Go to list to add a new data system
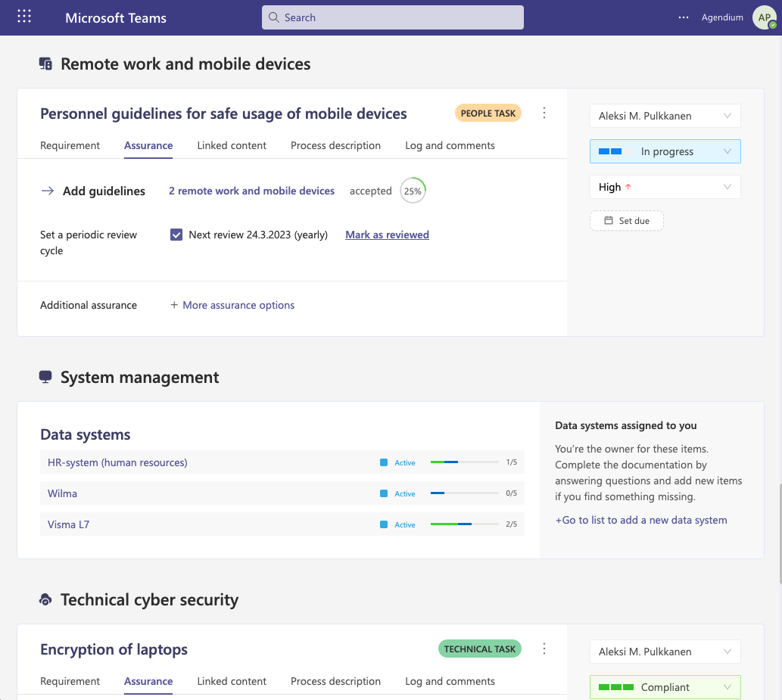 641,520
